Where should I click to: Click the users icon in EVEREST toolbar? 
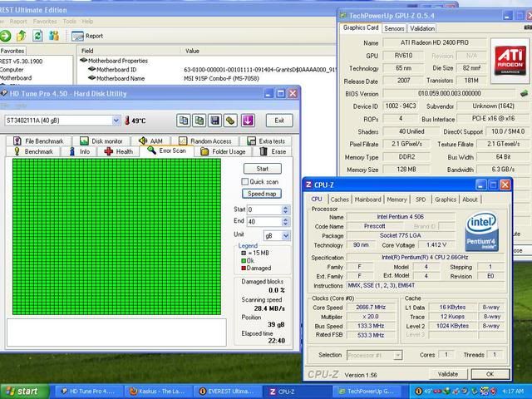click(53, 36)
